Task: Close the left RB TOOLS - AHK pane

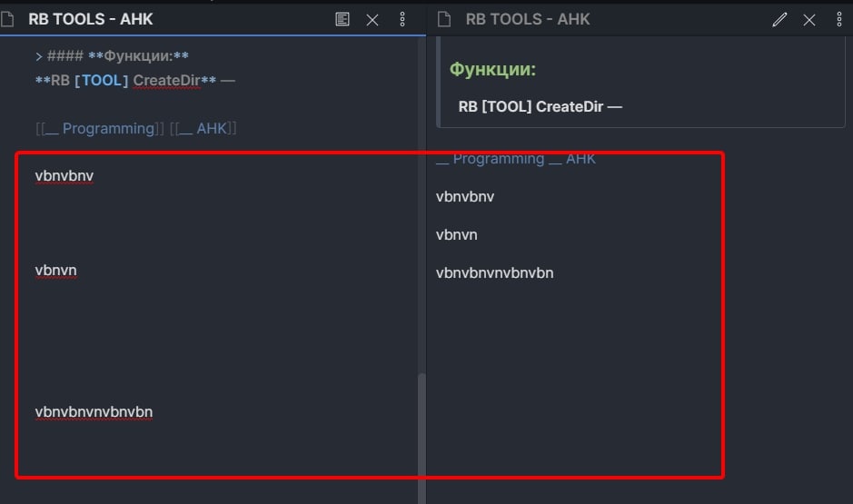Action: tap(372, 19)
